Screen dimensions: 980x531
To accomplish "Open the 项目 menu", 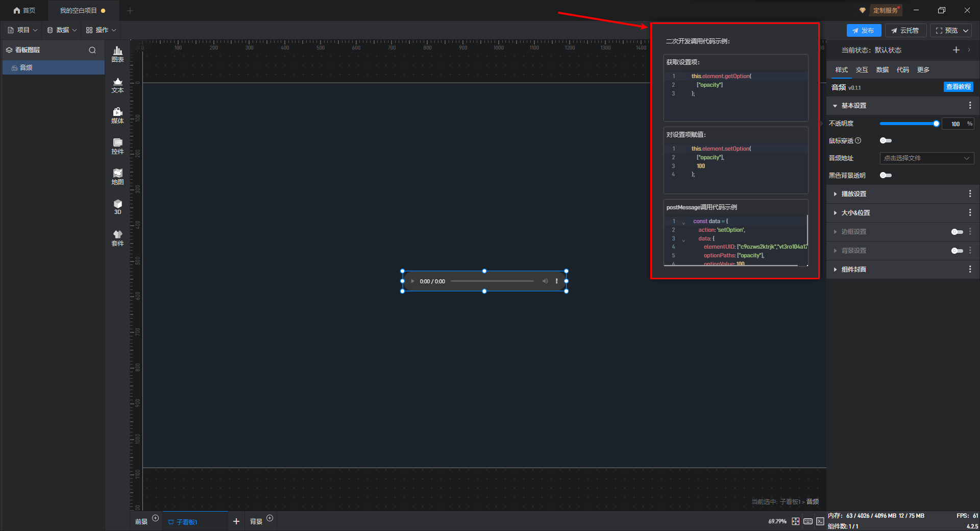I will point(23,30).
